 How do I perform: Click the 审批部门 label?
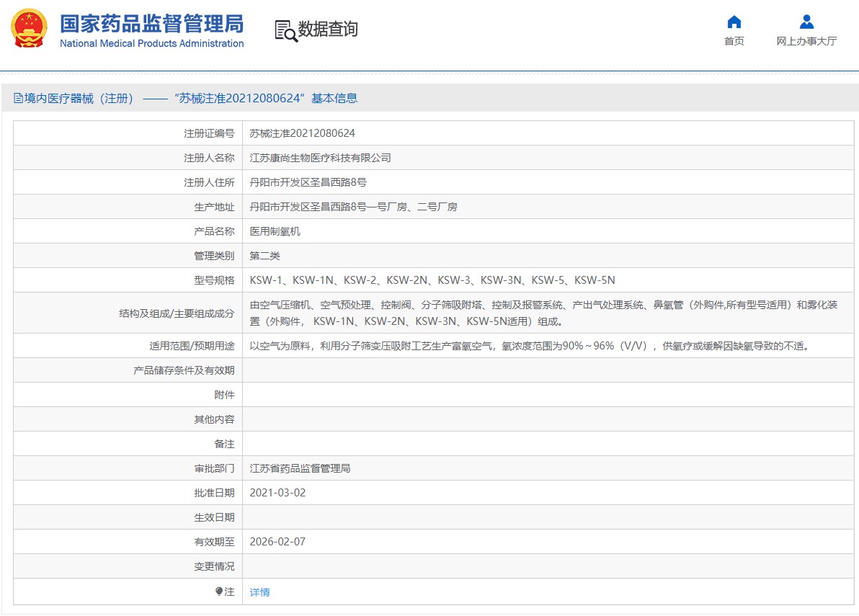click(x=214, y=468)
